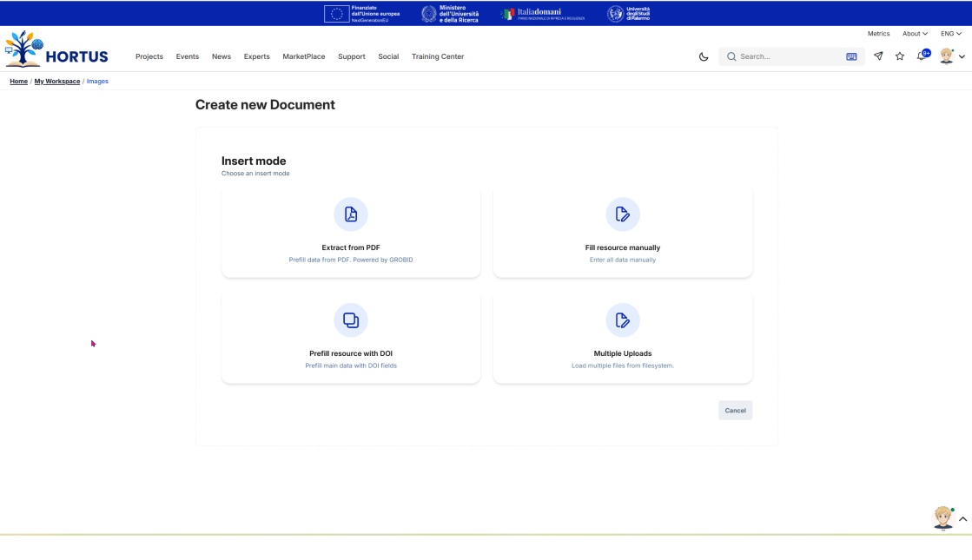
Task: Open the Training Center menu
Action: tap(438, 56)
